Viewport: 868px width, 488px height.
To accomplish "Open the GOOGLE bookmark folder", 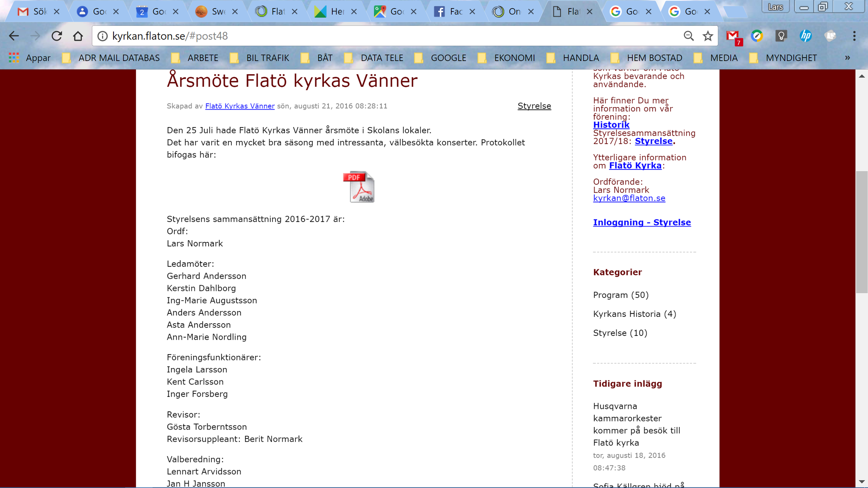I will point(440,58).
